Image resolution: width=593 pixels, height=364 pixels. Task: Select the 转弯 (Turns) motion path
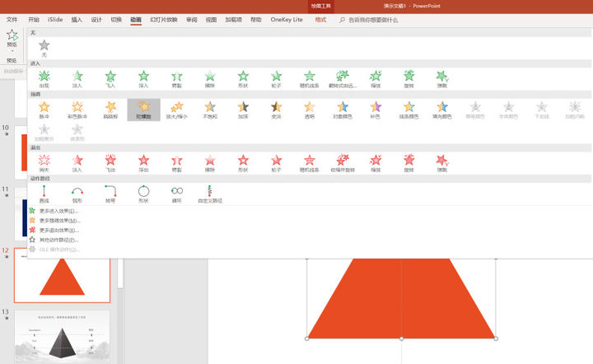click(110, 194)
